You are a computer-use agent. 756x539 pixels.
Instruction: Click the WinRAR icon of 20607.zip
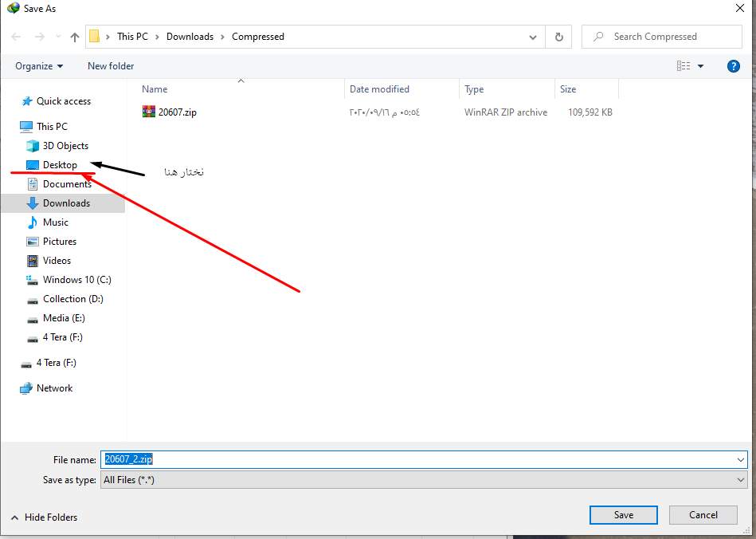pos(148,112)
